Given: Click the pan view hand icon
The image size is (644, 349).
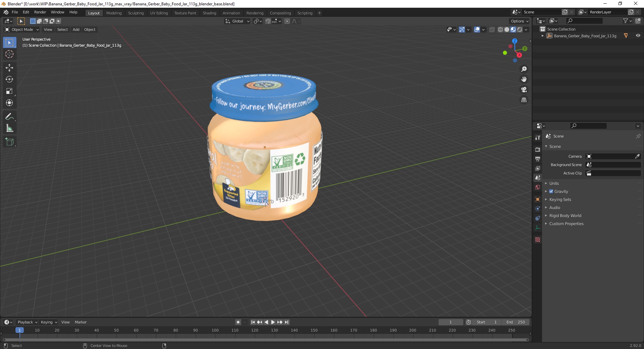Looking at the screenshot, I should coord(524,80).
